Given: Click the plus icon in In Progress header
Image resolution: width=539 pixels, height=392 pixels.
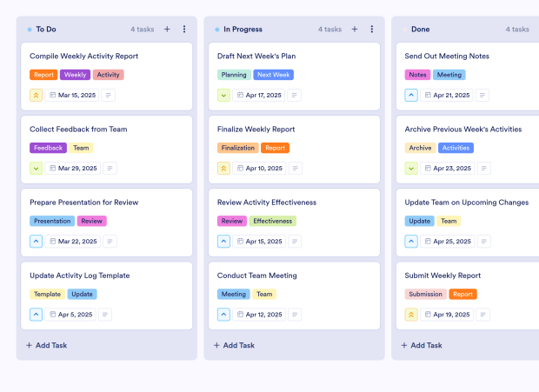Looking at the screenshot, I should (355, 29).
